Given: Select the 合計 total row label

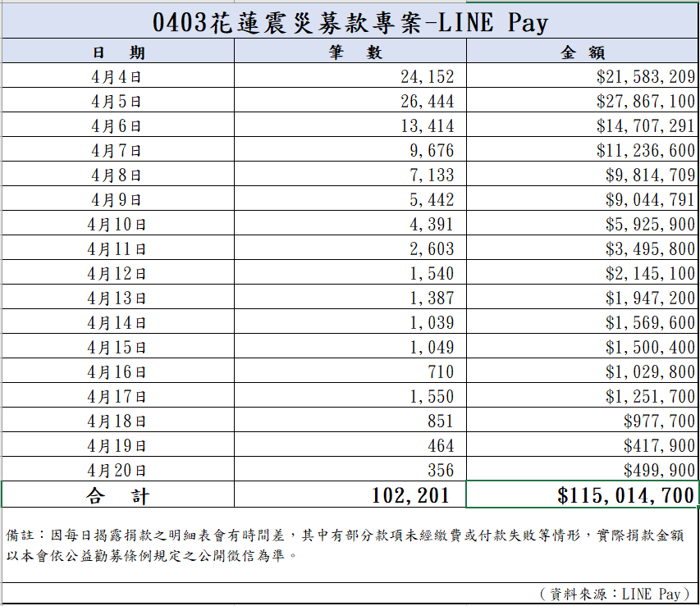Looking at the screenshot, I should click(x=118, y=494).
